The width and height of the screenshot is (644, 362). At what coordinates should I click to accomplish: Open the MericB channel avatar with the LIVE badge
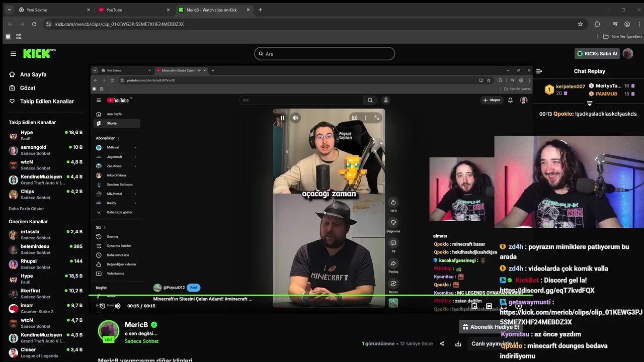point(108,331)
